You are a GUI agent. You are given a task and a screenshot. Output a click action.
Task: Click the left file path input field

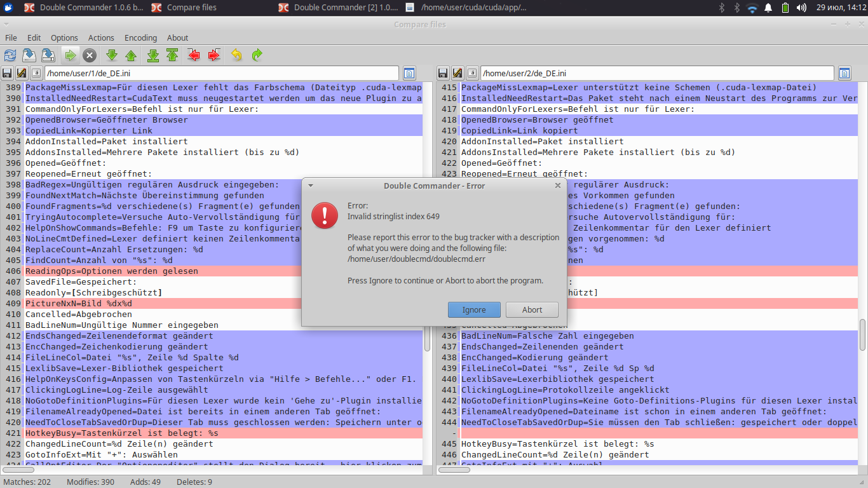[x=222, y=73]
